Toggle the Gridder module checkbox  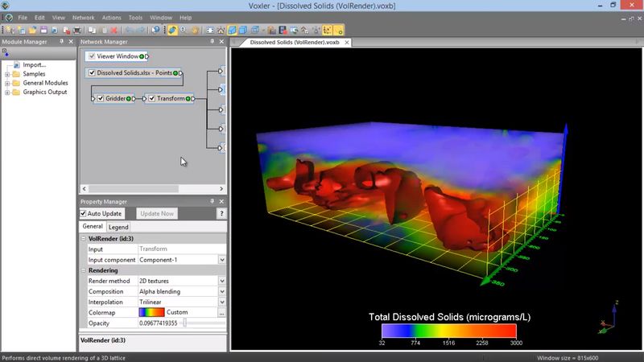click(100, 98)
